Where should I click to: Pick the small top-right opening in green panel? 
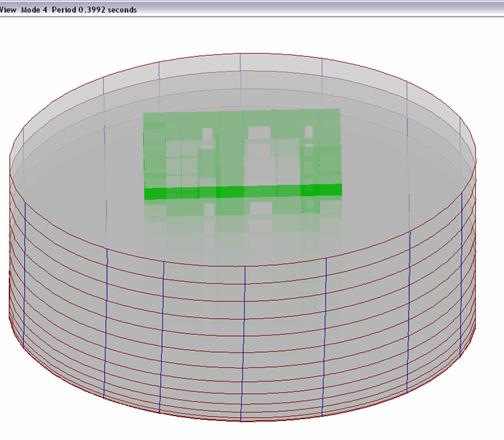coord(309,131)
